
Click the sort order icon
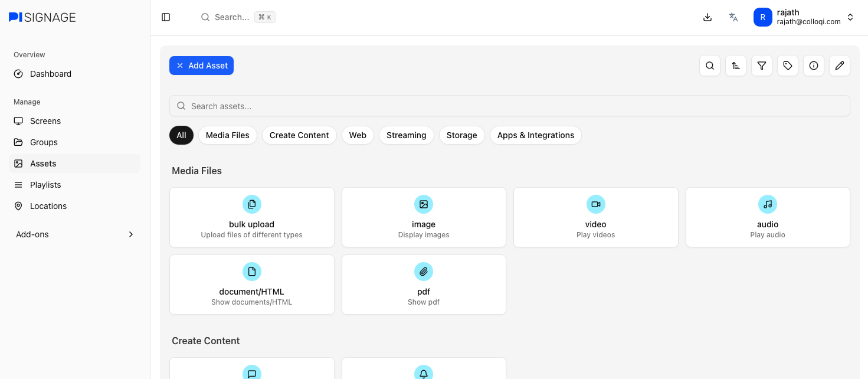pos(736,66)
